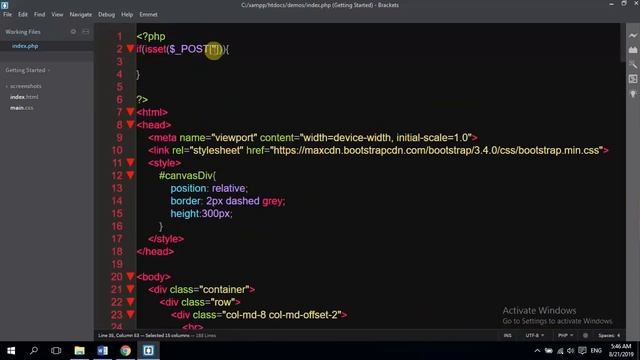Screen dimensions: 640x360
Task: Open the View menu
Action: pos(57,14)
